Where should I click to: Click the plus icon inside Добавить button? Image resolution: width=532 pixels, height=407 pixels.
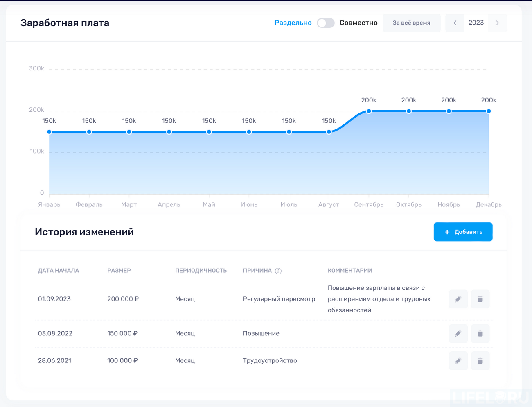click(446, 232)
